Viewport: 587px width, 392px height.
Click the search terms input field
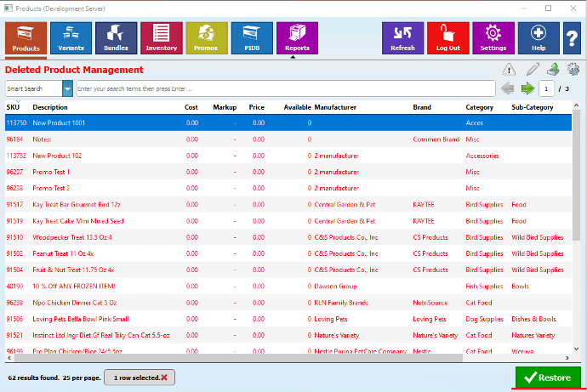[285, 88]
